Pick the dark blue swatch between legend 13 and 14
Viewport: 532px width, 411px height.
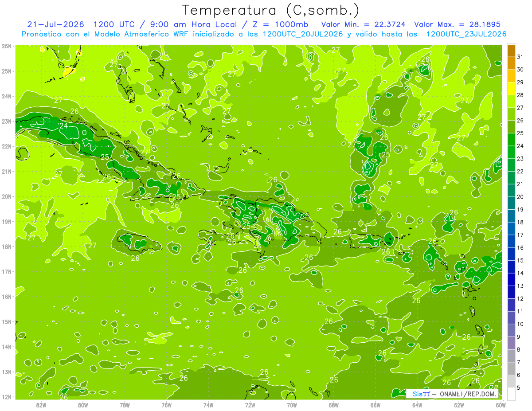(511, 279)
